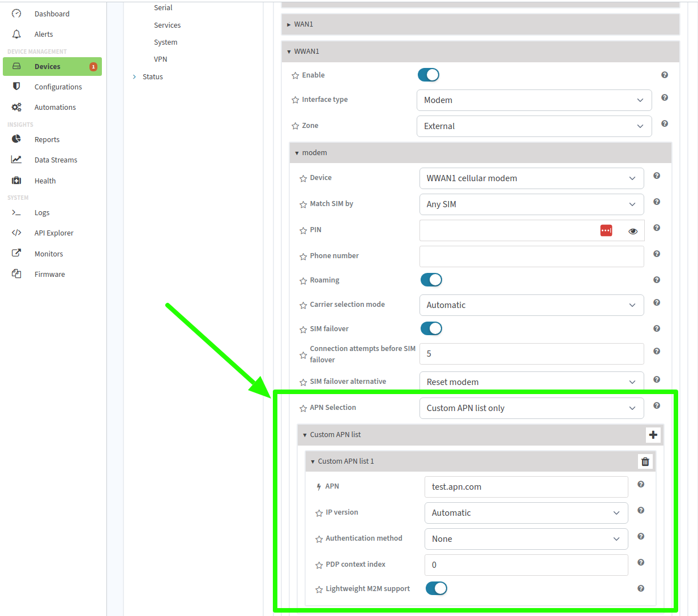
Task: Open Reports page
Action: click(47, 139)
